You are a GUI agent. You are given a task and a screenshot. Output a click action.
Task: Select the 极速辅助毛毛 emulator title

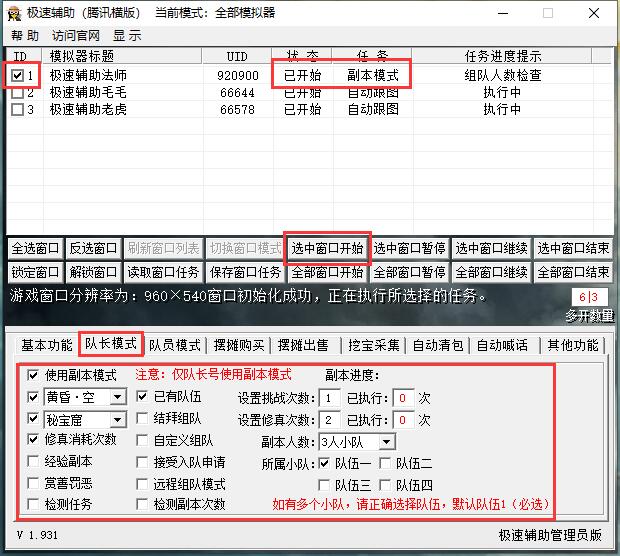88,93
